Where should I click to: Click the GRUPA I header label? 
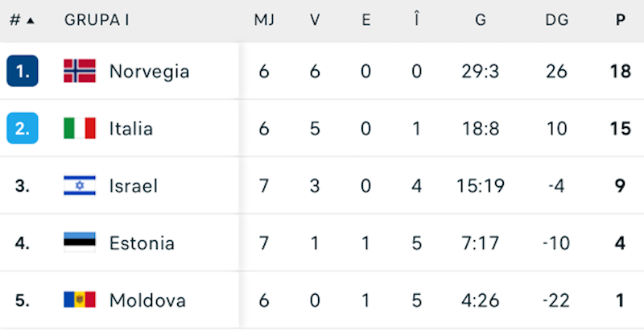tap(97, 20)
